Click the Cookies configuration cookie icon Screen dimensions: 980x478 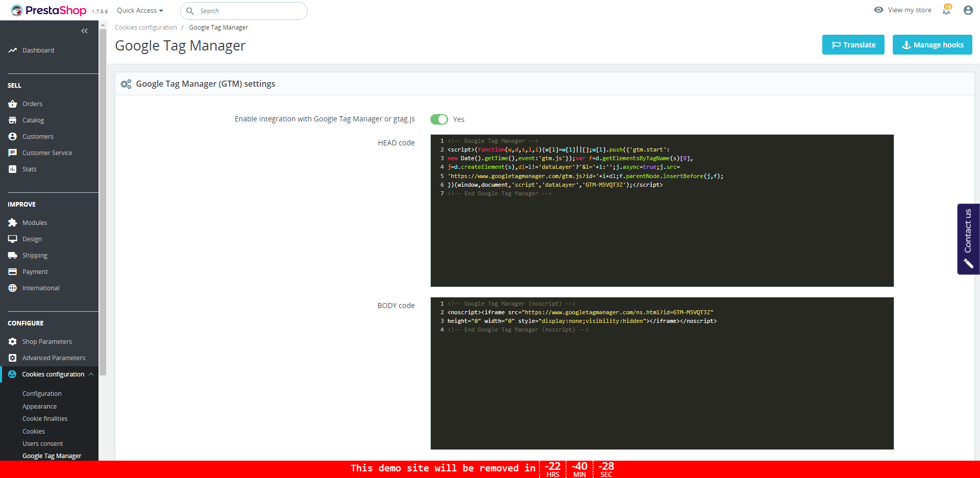click(x=12, y=374)
